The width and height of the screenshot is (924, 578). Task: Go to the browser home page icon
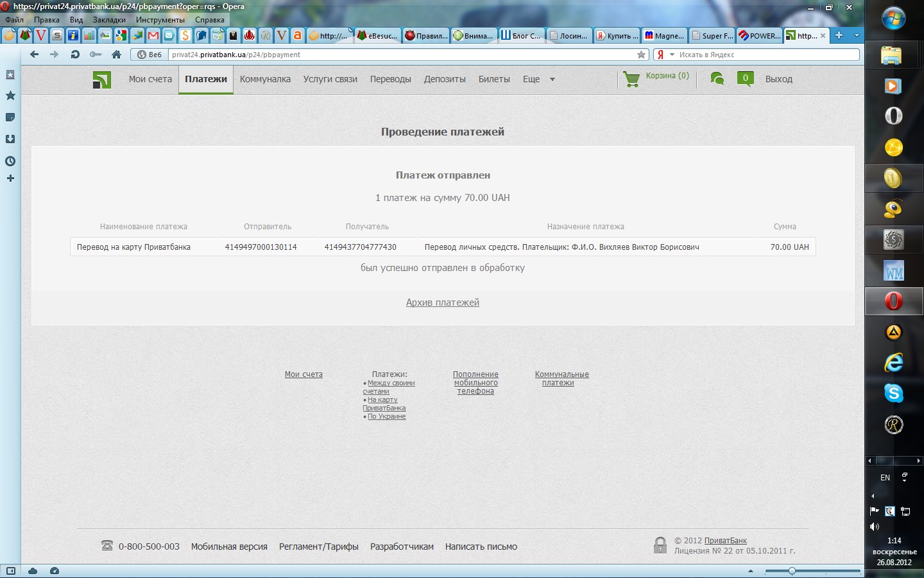coord(116,55)
